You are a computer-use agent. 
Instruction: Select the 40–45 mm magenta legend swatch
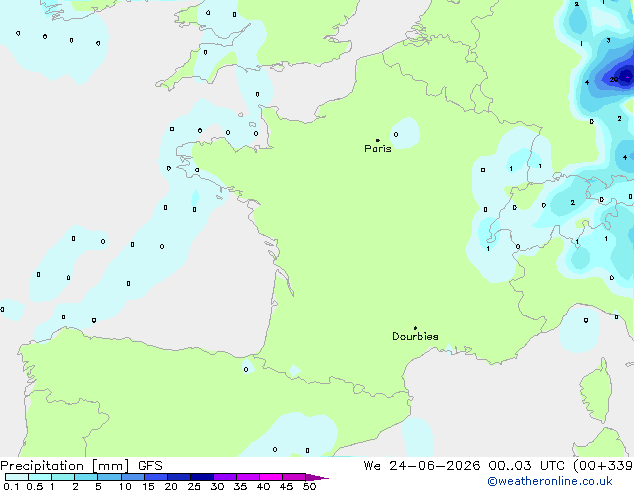point(271,477)
